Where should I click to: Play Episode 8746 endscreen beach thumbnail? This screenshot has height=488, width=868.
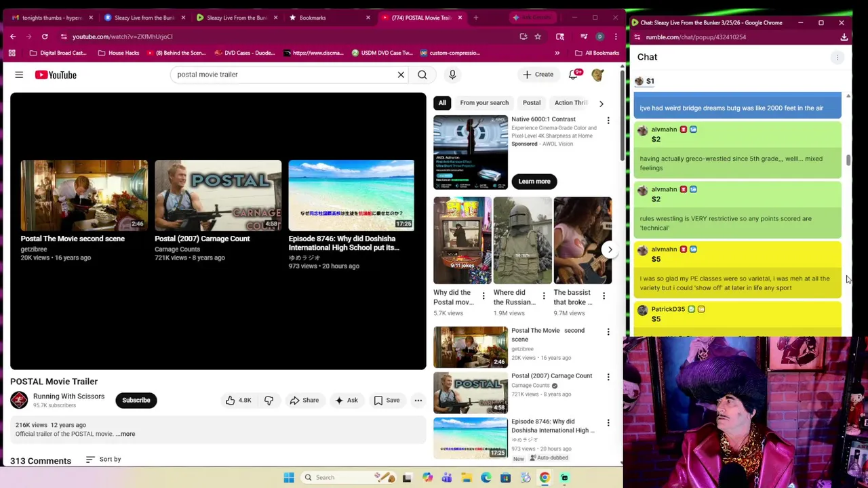[x=351, y=196]
